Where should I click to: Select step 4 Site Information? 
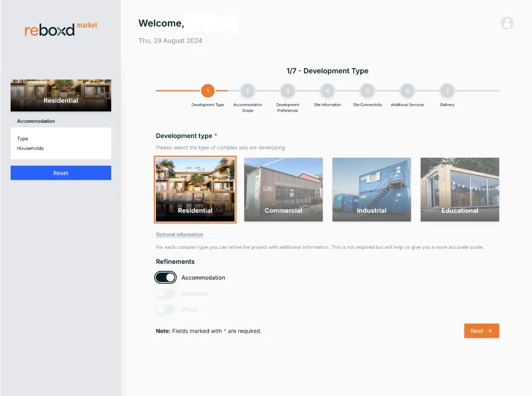(x=327, y=91)
